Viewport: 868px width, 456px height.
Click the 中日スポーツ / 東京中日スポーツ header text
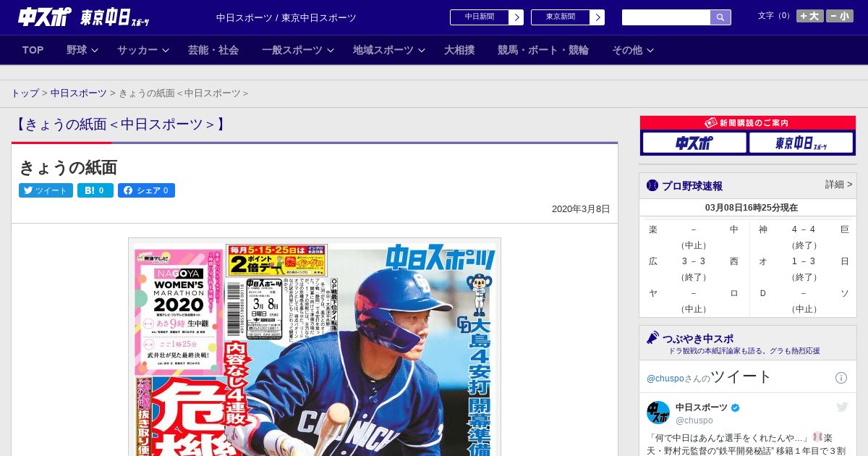coord(286,17)
